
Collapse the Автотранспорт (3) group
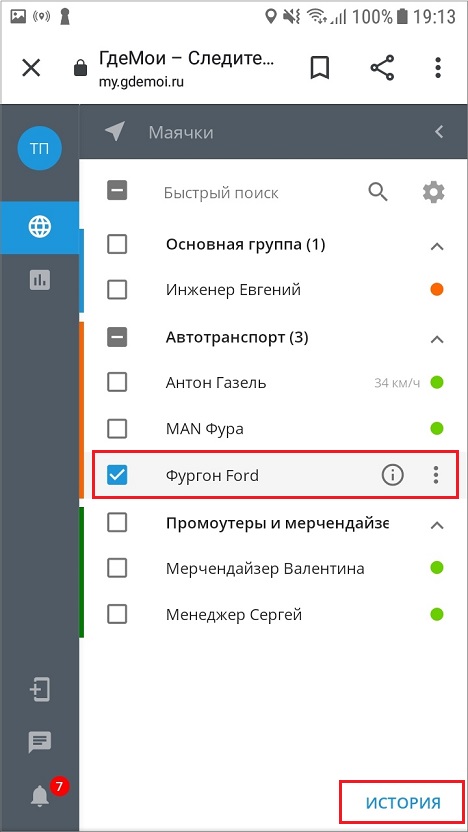tap(437, 339)
